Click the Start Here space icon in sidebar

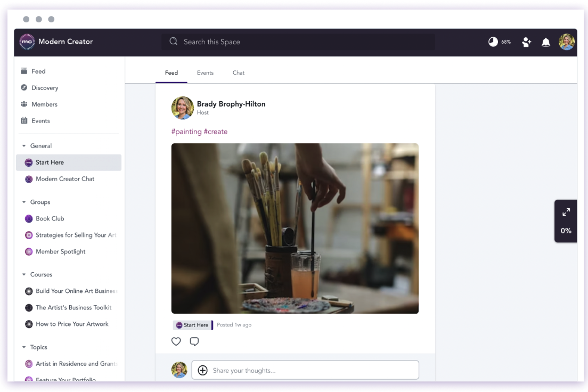click(x=29, y=162)
